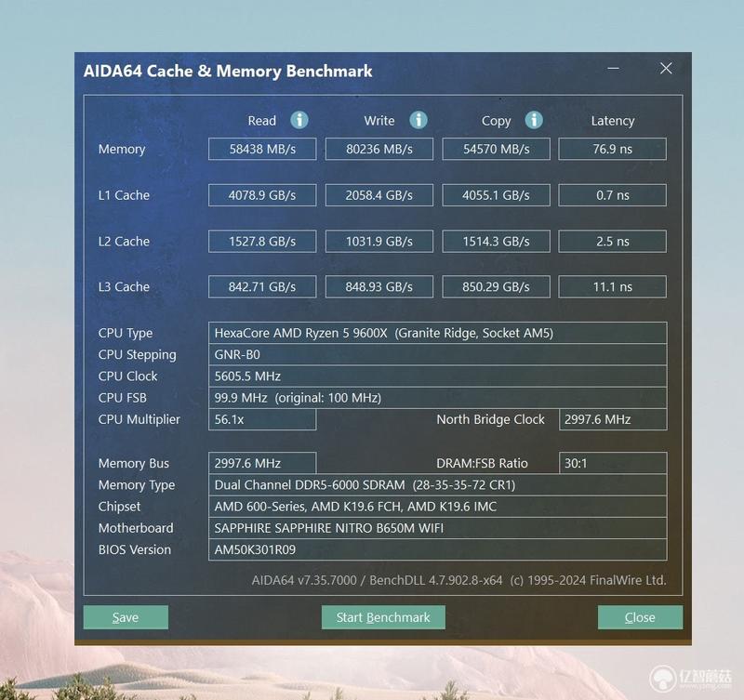Click the North Bridge Clock value field
Screen dimensions: 744x700
pyautogui.click(x=613, y=419)
